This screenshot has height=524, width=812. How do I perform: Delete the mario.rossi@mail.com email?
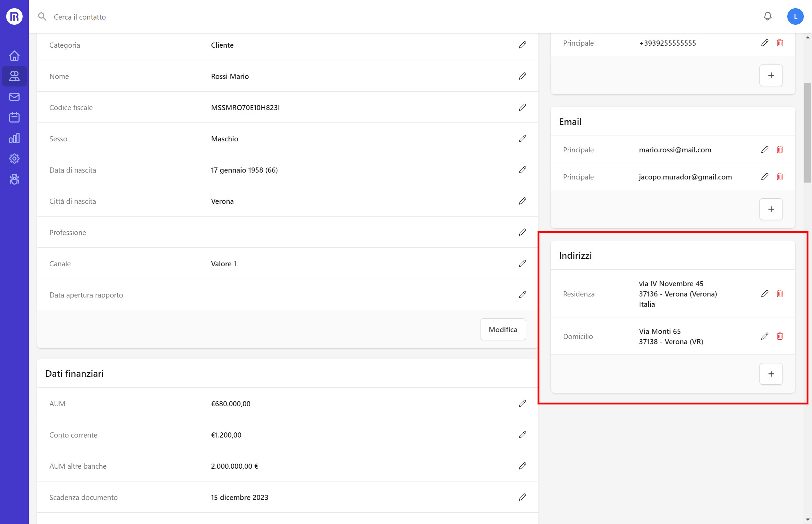pos(779,150)
